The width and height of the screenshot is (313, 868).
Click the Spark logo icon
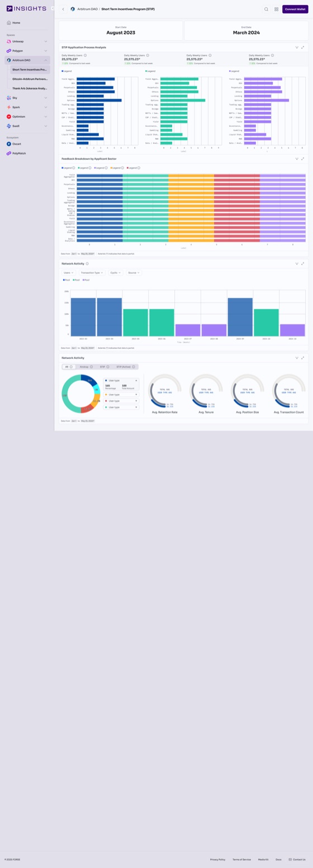[9, 107]
